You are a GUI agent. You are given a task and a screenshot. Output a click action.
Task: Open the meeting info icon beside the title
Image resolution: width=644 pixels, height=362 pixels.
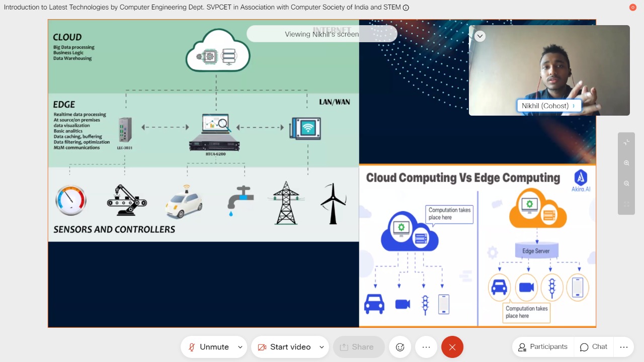[406, 8]
